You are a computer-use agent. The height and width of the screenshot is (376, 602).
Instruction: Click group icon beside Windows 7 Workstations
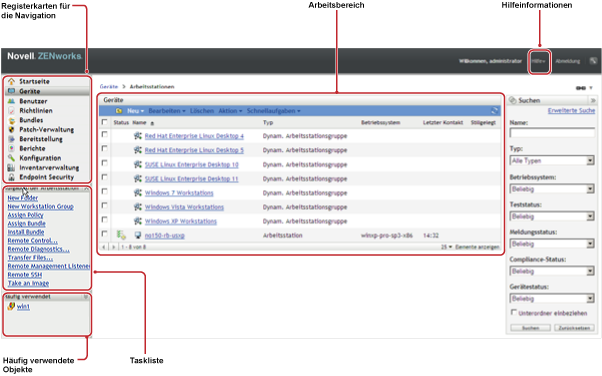coord(137,193)
